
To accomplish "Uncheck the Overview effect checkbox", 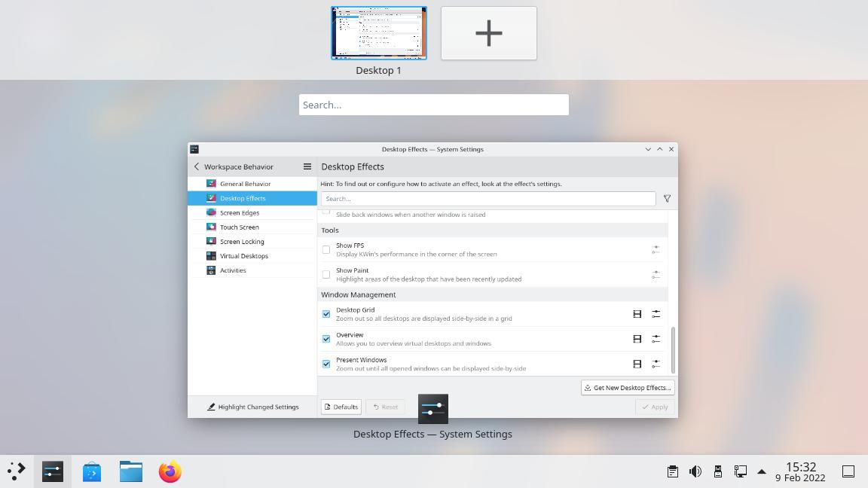I will 326,339.
